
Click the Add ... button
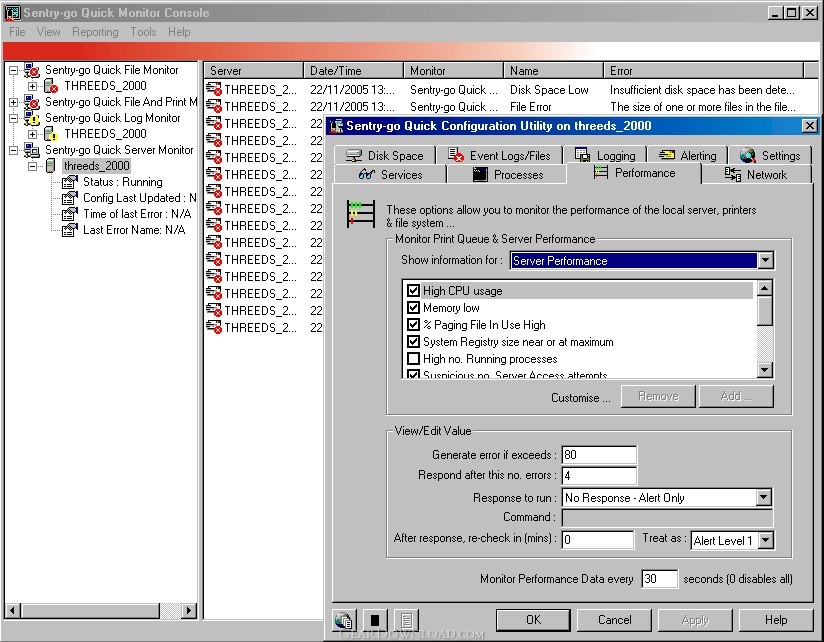click(x=736, y=396)
